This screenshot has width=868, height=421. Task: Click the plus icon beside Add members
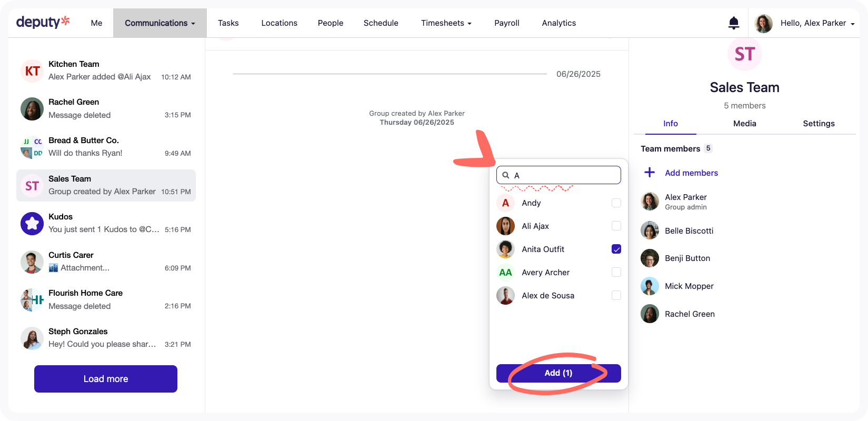pos(650,173)
